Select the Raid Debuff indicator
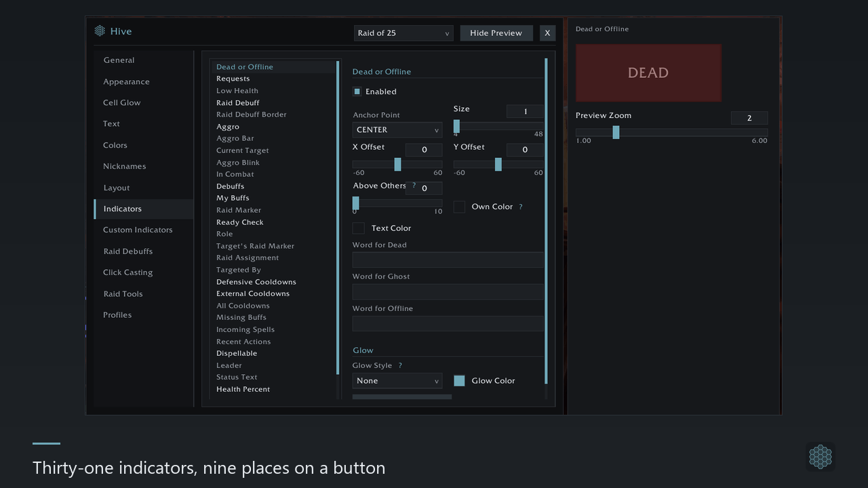868x488 pixels. [273, 103]
